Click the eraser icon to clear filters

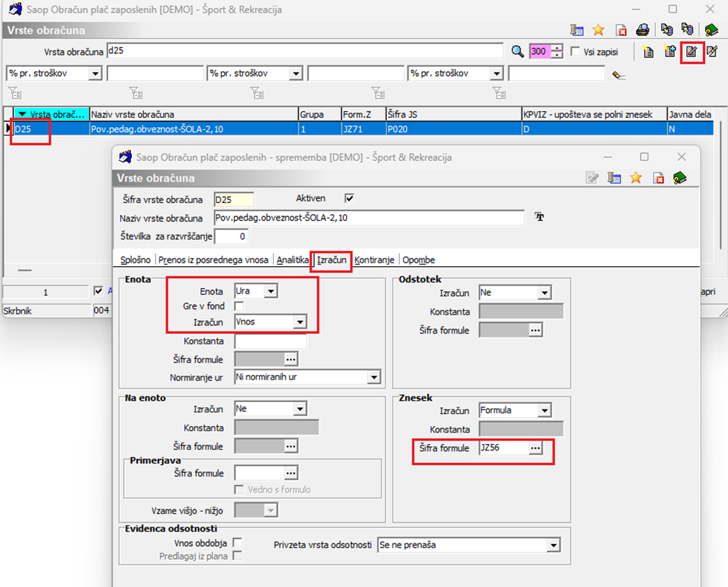click(618, 74)
